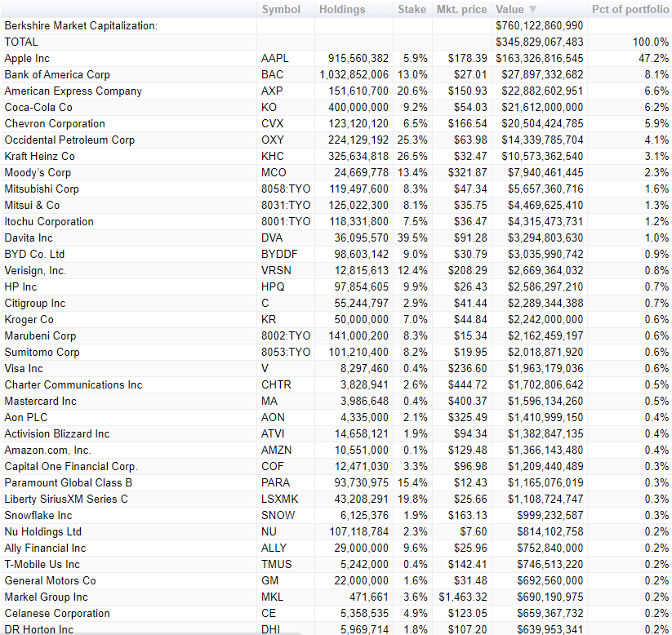Select BYD Co. Ltd name
The height and width of the screenshot is (635, 672).
[34, 254]
